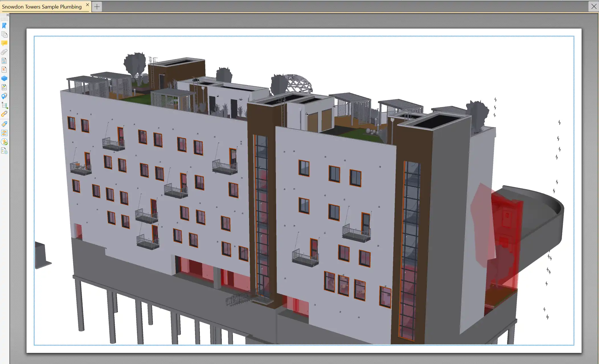Add a new document tab
599x364 pixels.
[97, 7]
